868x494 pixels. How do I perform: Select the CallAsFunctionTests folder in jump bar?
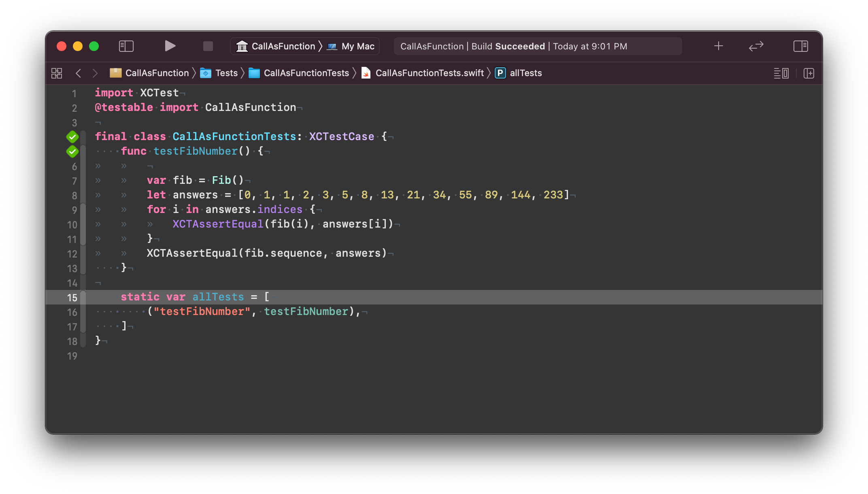[306, 73]
